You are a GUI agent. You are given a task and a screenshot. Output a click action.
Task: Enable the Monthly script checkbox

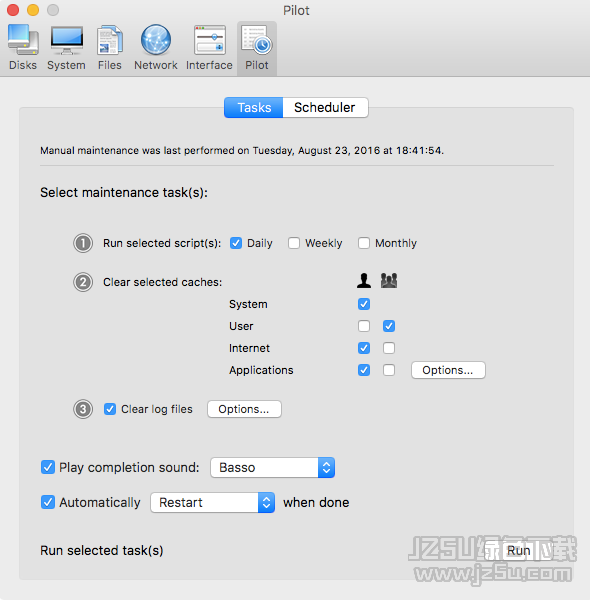pyautogui.click(x=364, y=243)
